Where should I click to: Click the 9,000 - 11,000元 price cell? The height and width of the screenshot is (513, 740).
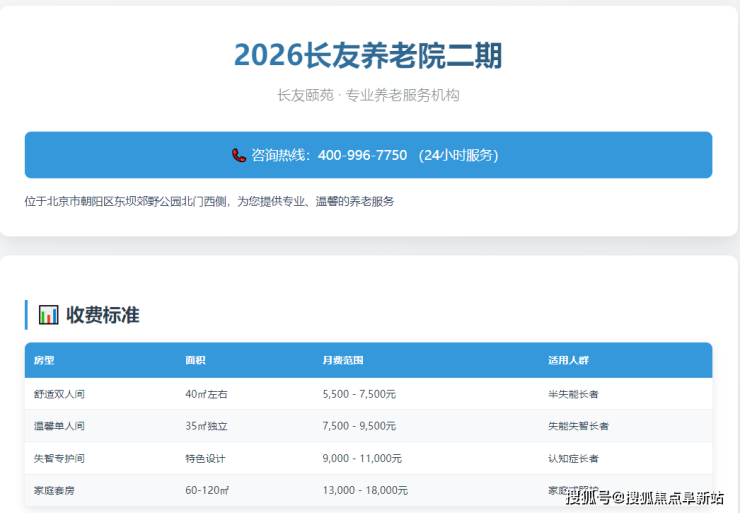[362, 458]
